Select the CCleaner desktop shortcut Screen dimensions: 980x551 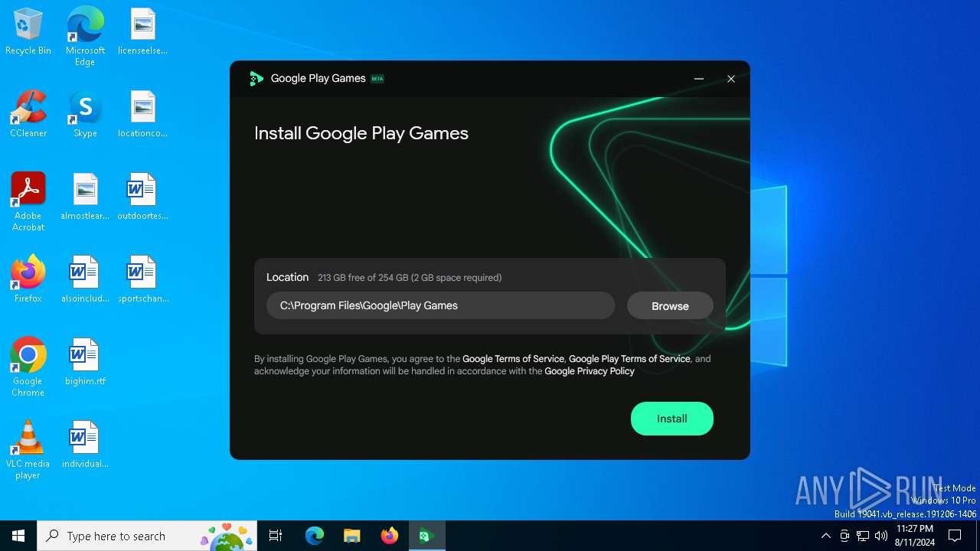click(28, 115)
